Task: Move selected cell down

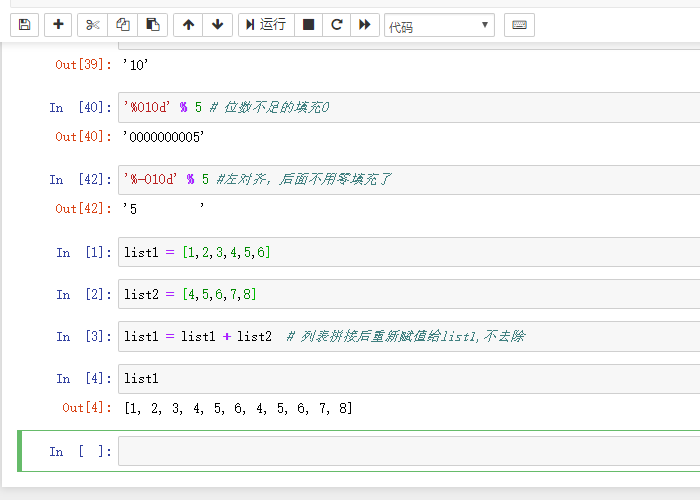Action: click(217, 24)
